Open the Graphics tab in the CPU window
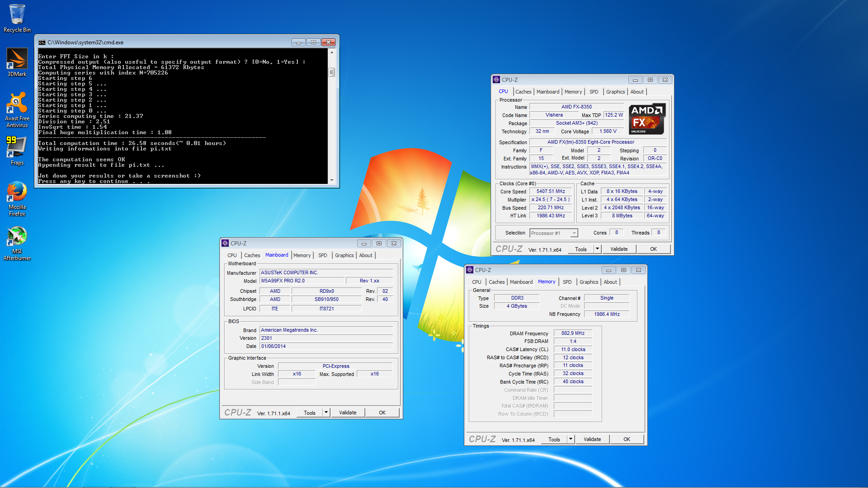Image resolution: width=868 pixels, height=488 pixels. click(615, 92)
